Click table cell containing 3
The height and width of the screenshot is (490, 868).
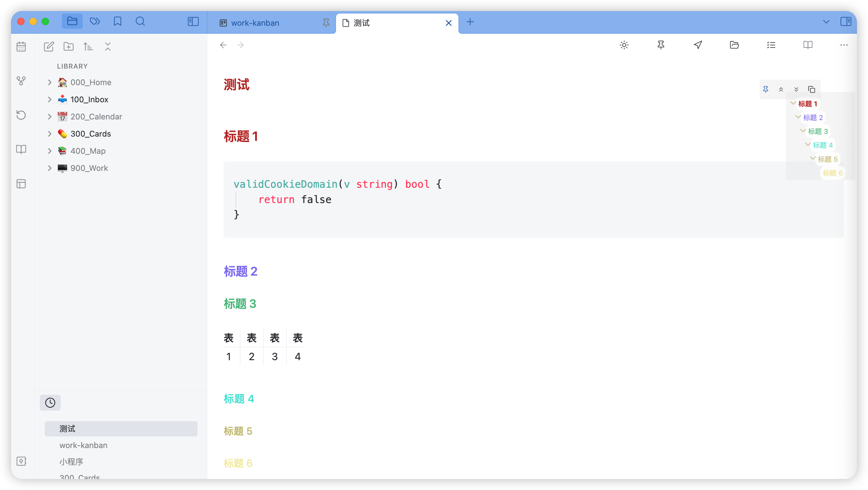pyautogui.click(x=275, y=356)
